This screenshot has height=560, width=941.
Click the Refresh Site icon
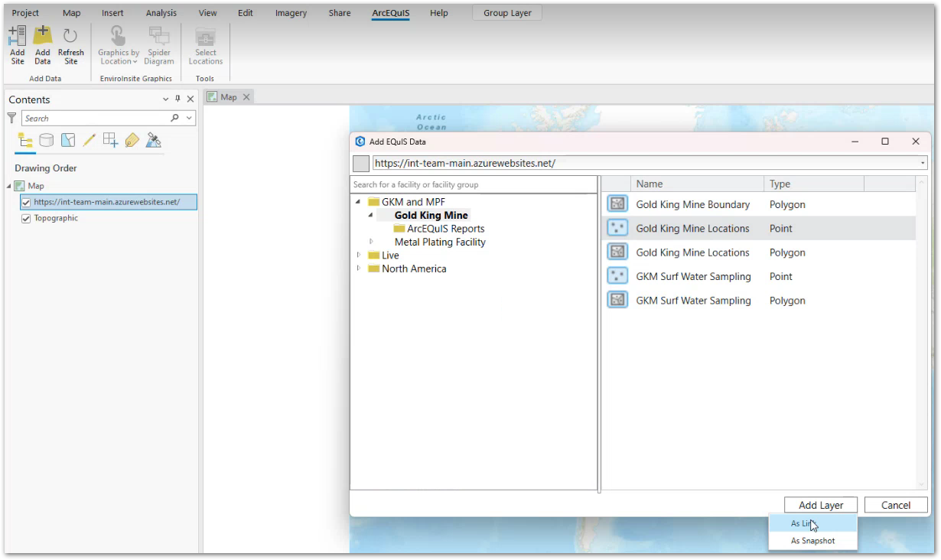70,45
